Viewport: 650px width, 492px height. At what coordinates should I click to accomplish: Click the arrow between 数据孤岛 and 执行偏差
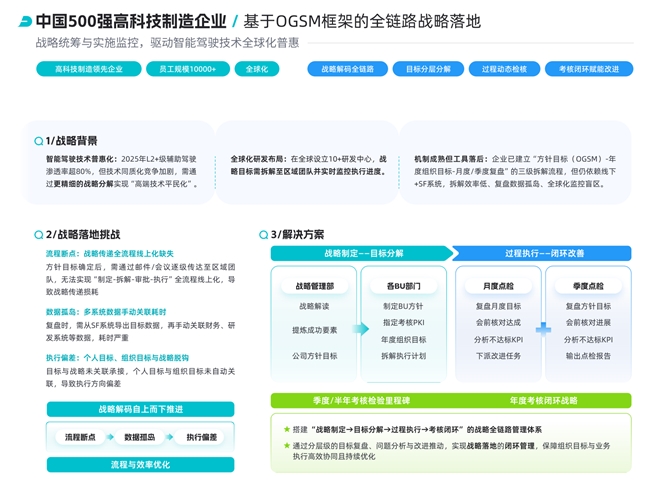click(170, 437)
